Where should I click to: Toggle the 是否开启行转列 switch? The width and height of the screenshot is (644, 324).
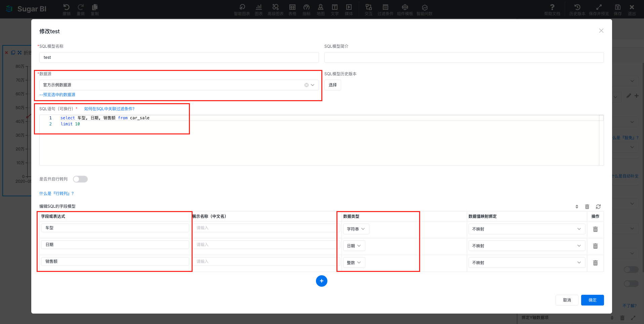click(x=80, y=179)
